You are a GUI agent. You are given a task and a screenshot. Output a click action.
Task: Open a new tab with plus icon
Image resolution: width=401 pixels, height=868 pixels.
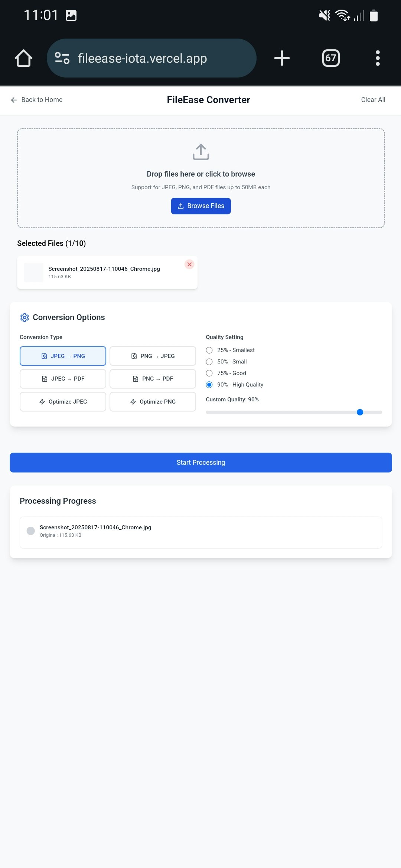pos(282,58)
